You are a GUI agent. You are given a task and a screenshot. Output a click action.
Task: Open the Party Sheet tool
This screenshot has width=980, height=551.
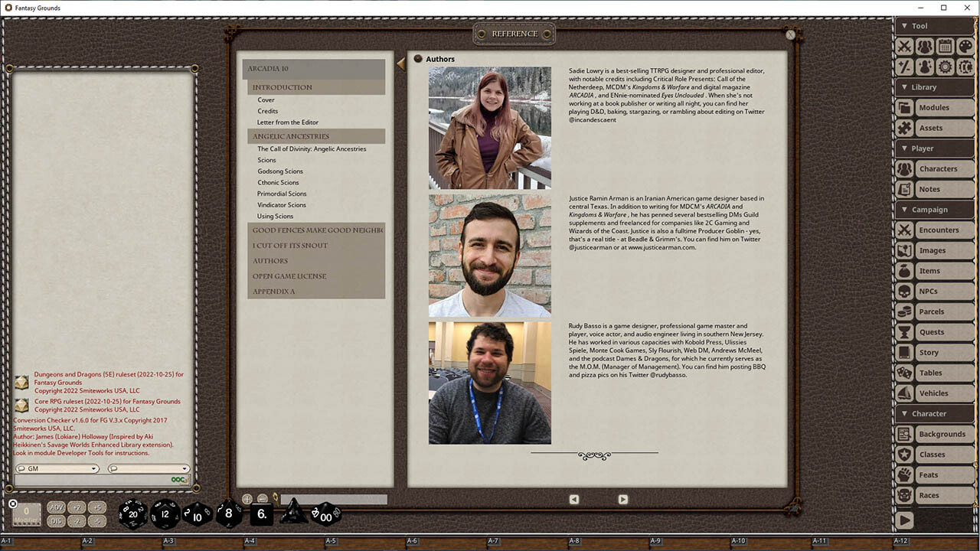click(925, 46)
